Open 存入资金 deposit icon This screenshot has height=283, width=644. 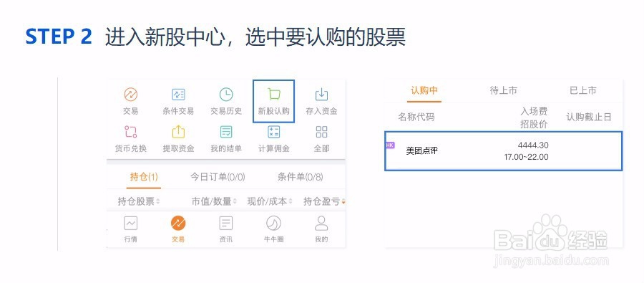click(x=321, y=95)
